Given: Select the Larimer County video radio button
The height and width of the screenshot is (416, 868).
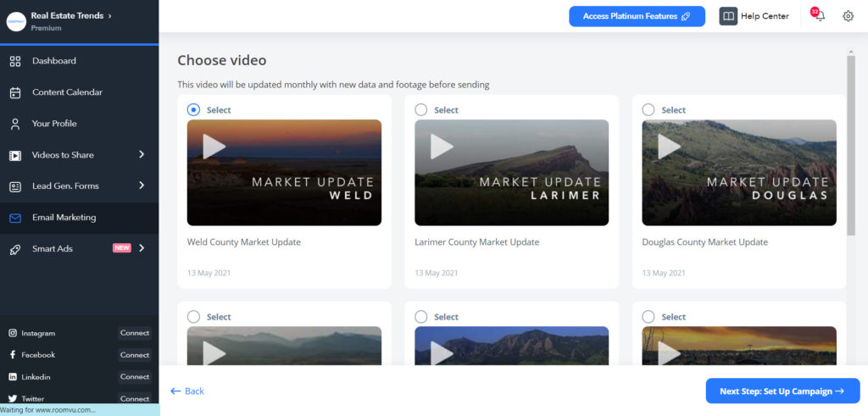Looking at the screenshot, I should [421, 109].
